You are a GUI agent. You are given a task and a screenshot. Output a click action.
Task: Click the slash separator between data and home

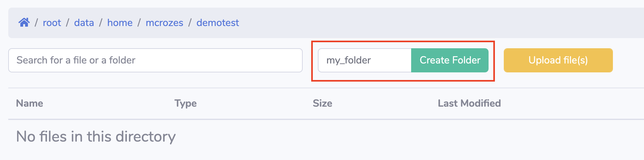coord(101,23)
